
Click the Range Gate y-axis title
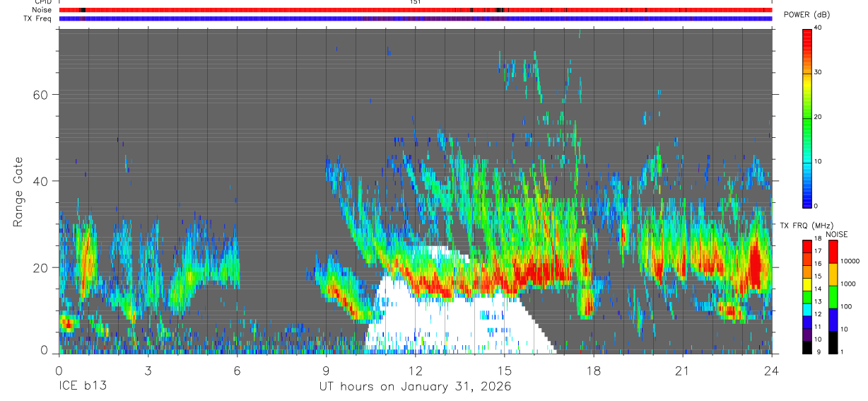19,192
